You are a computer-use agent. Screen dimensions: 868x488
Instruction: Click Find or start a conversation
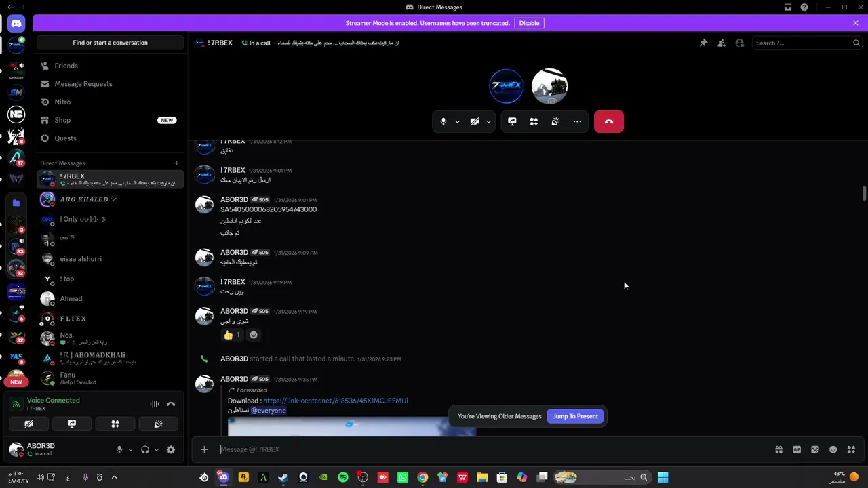point(111,43)
